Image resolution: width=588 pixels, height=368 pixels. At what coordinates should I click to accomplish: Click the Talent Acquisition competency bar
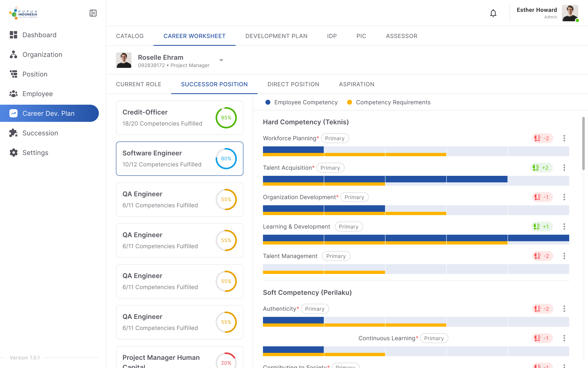pos(416,181)
